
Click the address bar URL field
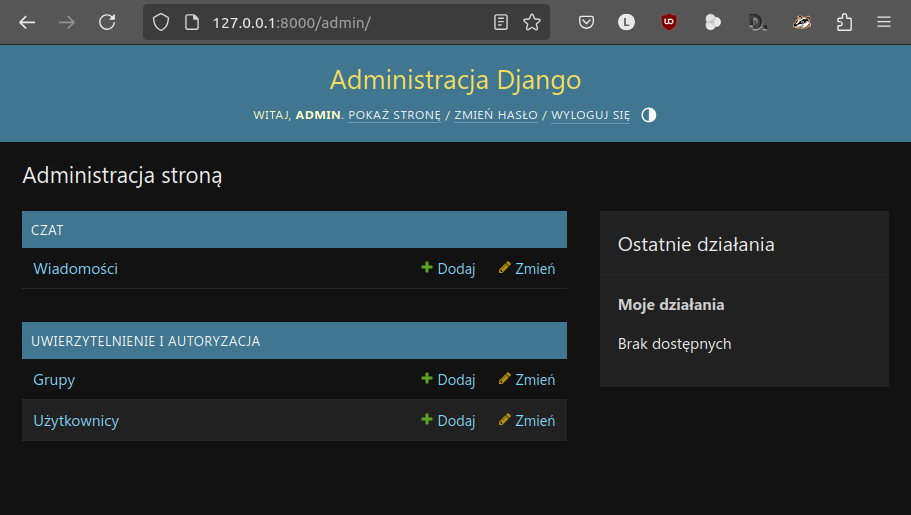pyautogui.click(x=346, y=23)
